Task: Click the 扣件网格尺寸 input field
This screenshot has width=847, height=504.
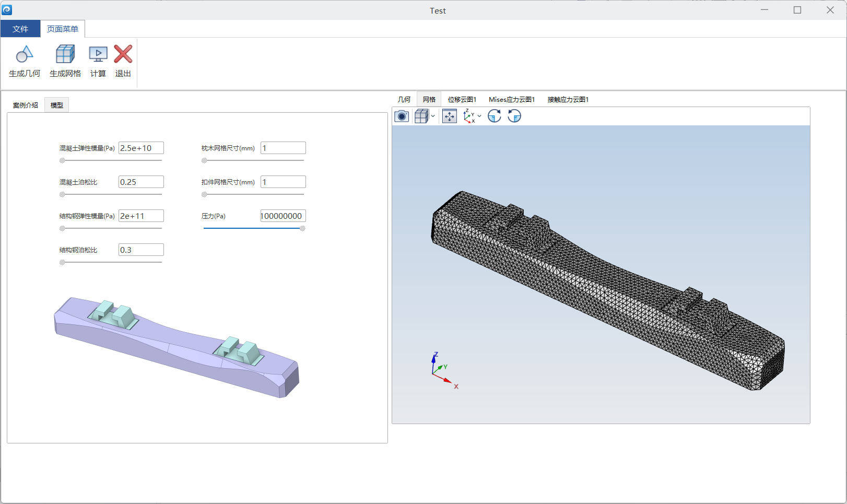Action: tap(283, 182)
